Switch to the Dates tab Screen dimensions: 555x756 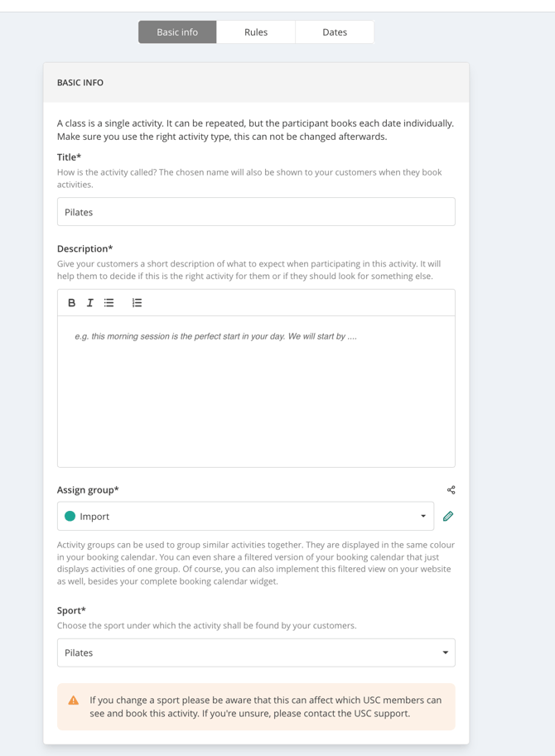tap(335, 32)
